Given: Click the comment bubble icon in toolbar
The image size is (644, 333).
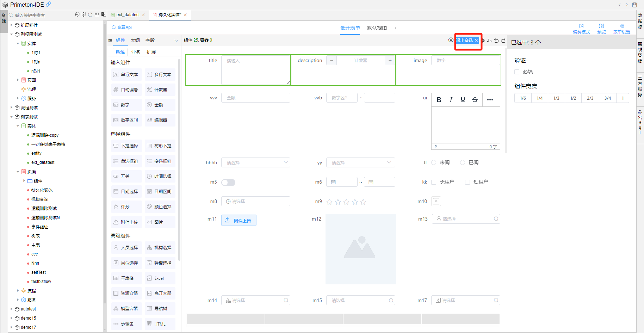Looking at the screenshot, I should pos(451,40).
